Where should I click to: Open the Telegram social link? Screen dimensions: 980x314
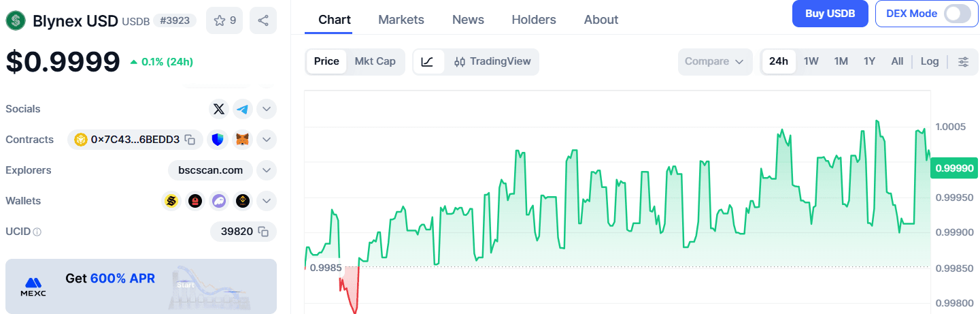tap(243, 109)
